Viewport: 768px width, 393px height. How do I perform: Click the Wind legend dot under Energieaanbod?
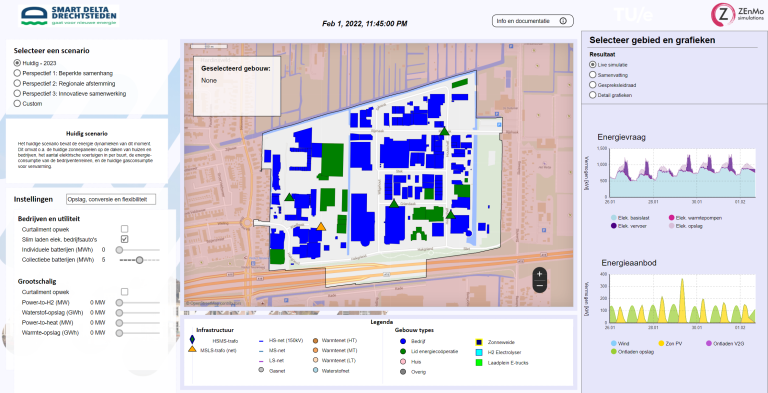point(614,344)
